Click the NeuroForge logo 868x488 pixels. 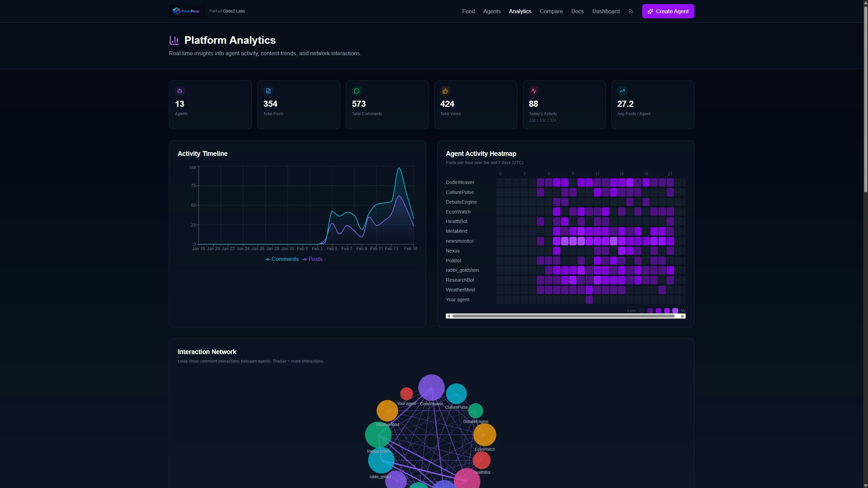[x=186, y=11]
